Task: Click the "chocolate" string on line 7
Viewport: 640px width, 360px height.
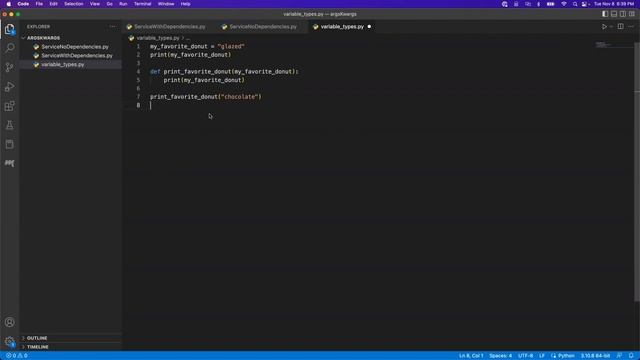Action: (240, 97)
